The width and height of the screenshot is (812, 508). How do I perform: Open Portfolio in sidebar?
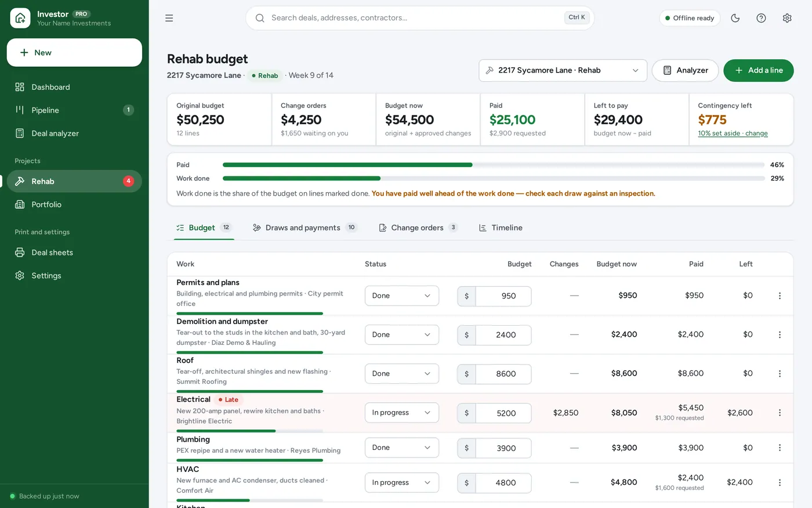click(74, 204)
